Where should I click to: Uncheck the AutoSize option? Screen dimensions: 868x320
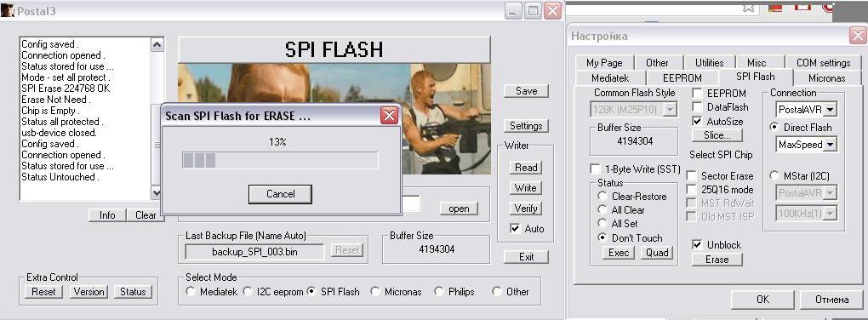pos(698,121)
